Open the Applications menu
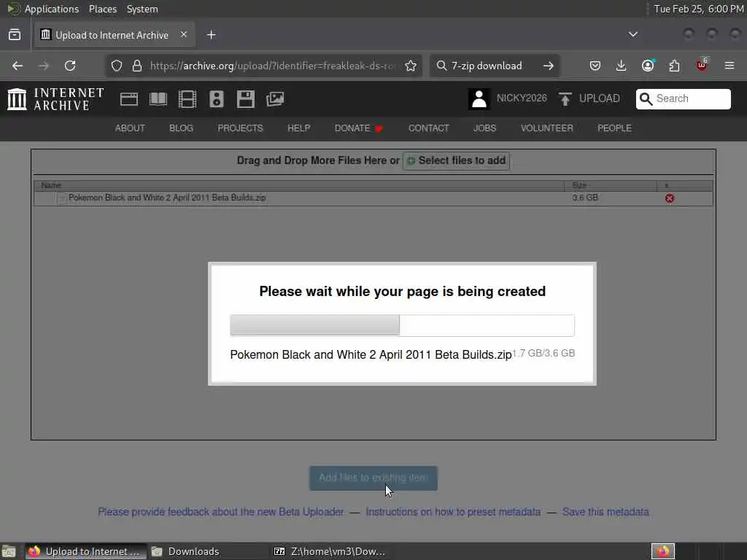Screen dimensions: 747x560 [43, 9]
